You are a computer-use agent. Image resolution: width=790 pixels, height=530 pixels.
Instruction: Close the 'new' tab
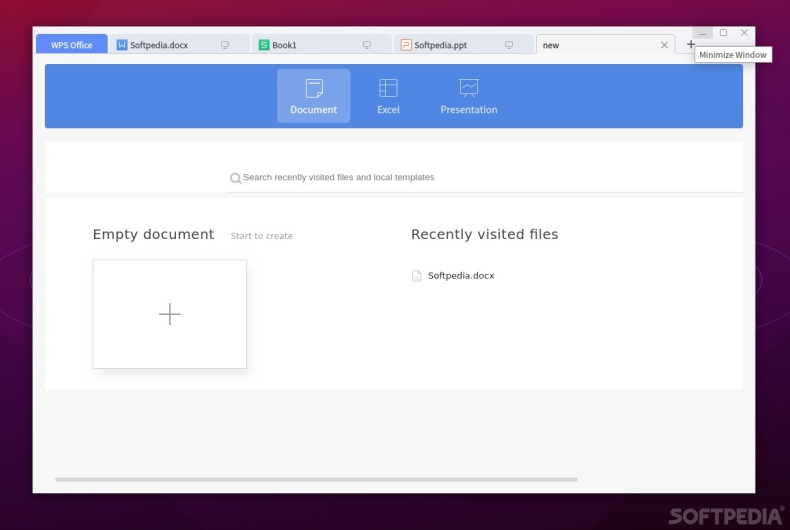click(664, 45)
